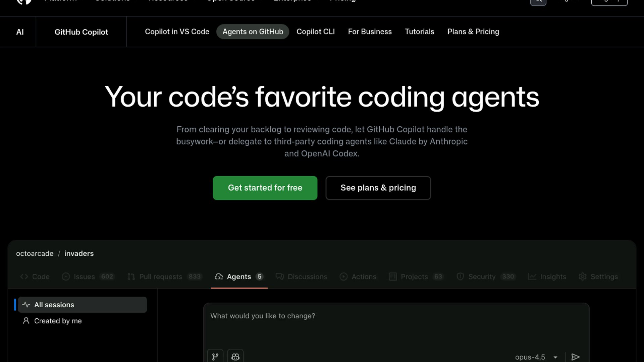
Task: Click the Insights graph icon
Action: click(x=532, y=277)
